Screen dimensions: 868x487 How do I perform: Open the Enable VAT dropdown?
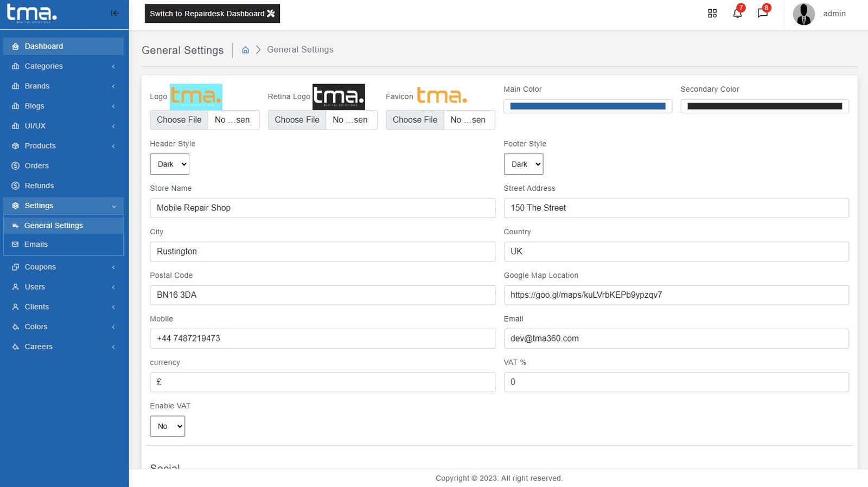pos(167,426)
